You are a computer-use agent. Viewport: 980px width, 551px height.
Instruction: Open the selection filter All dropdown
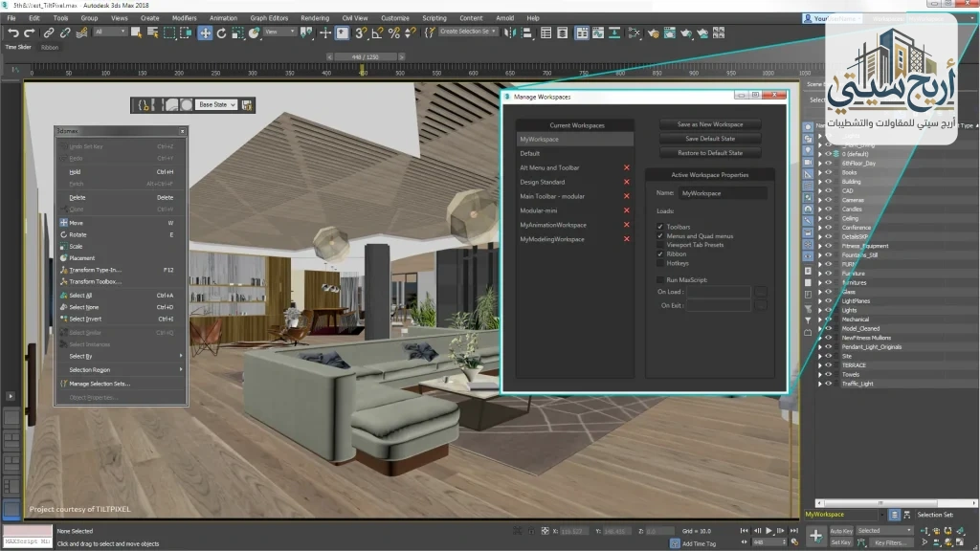pyautogui.click(x=110, y=32)
